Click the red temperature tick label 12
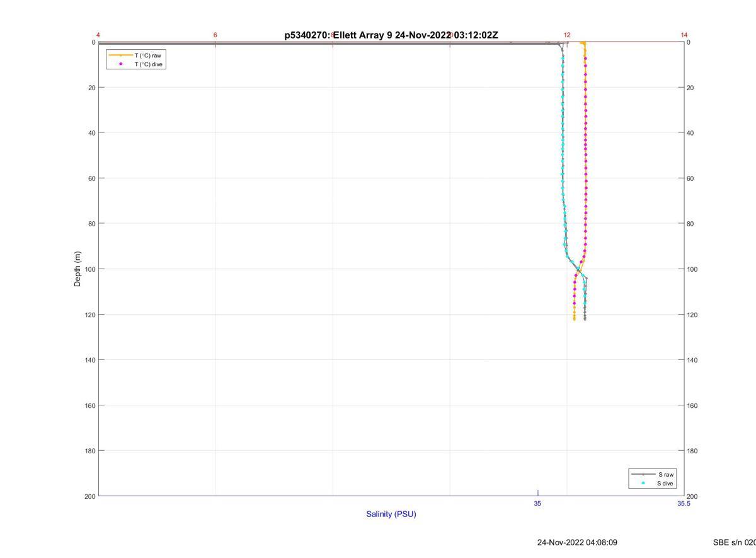This screenshot has height=558, width=756. pos(567,35)
